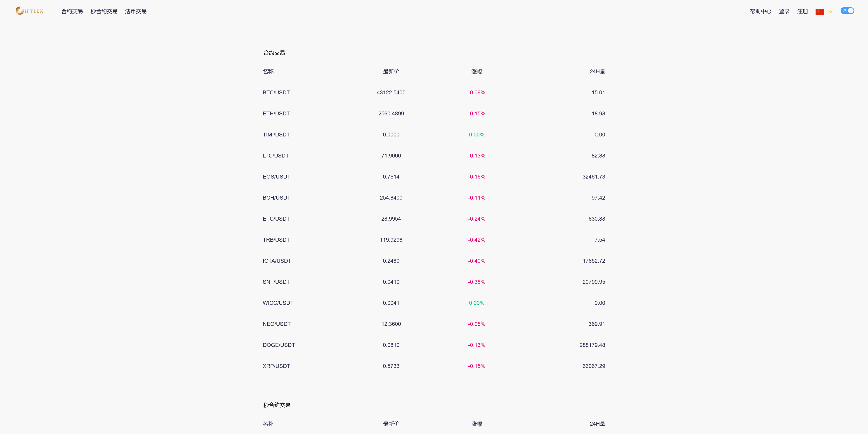This screenshot has width=868, height=434.
Task: Open the EOS/USDT pair
Action: pyautogui.click(x=276, y=177)
